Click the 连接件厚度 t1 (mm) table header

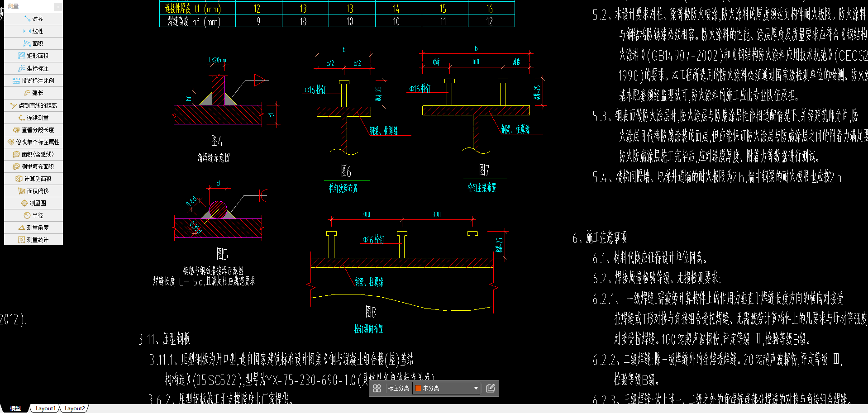click(x=193, y=9)
